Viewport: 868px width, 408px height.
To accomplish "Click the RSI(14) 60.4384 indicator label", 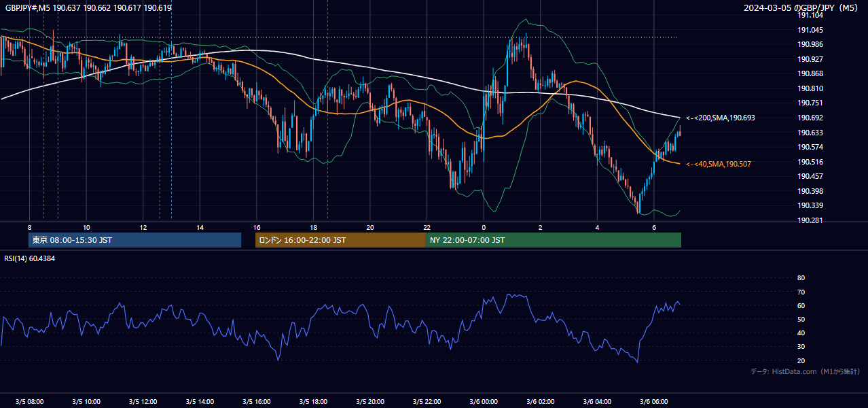I will point(30,258).
